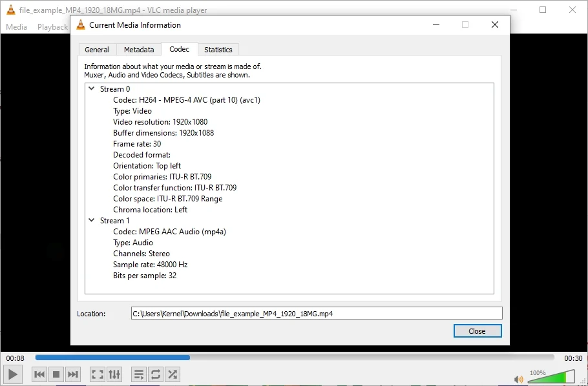Select 'Color transfer function' row
Image resolution: width=588 pixels, height=386 pixels.
coord(174,188)
